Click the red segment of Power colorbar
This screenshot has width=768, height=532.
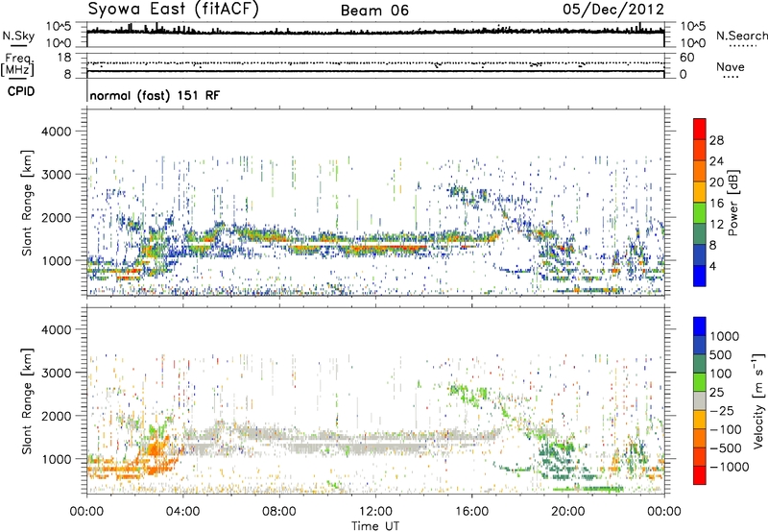(x=700, y=129)
